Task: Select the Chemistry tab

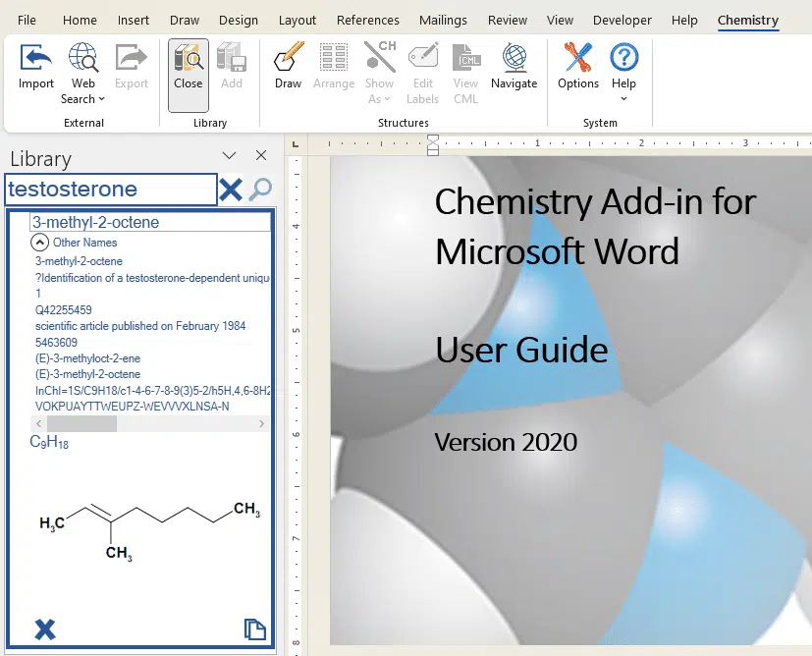Action: (x=748, y=21)
